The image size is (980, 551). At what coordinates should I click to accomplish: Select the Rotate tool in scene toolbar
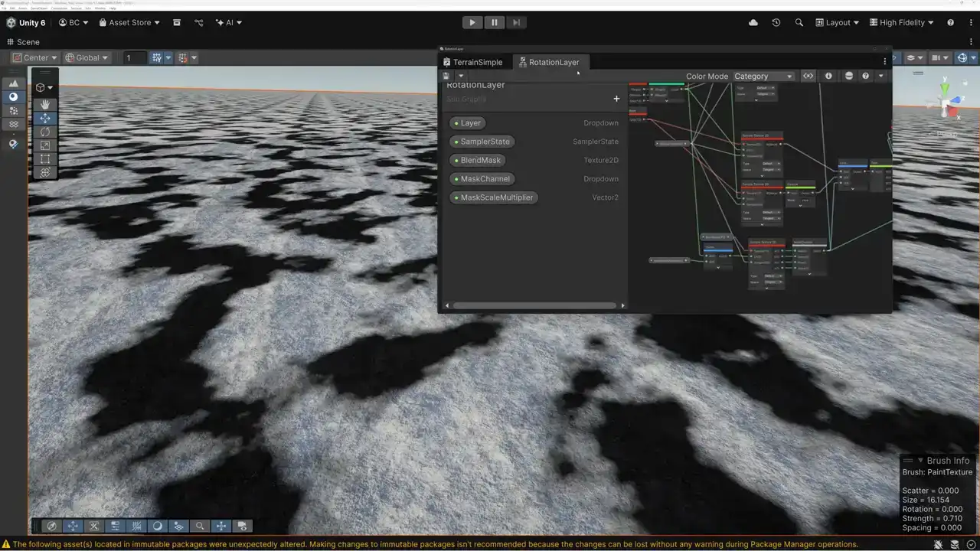click(45, 132)
